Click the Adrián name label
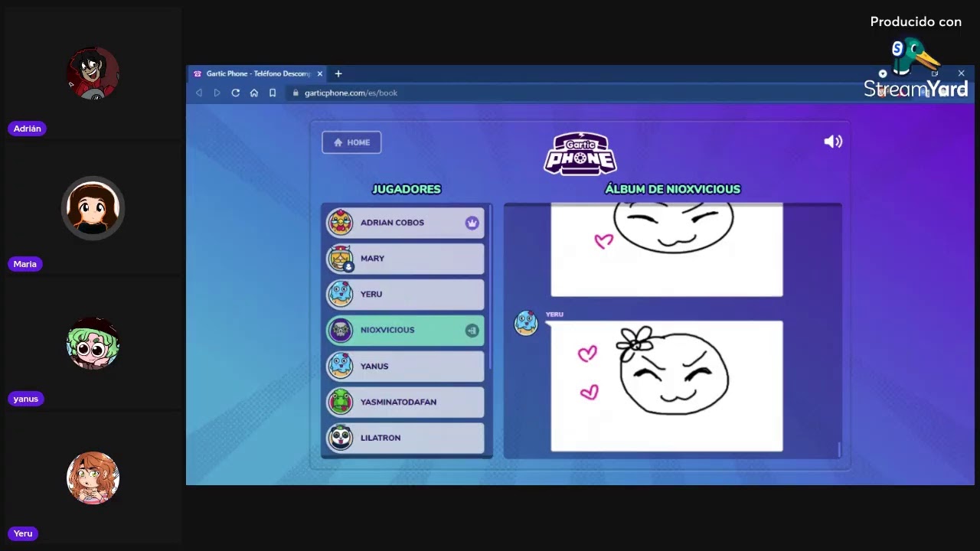Image resolution: width=980 pixels, height=551 pixels. tap(27, 129)
